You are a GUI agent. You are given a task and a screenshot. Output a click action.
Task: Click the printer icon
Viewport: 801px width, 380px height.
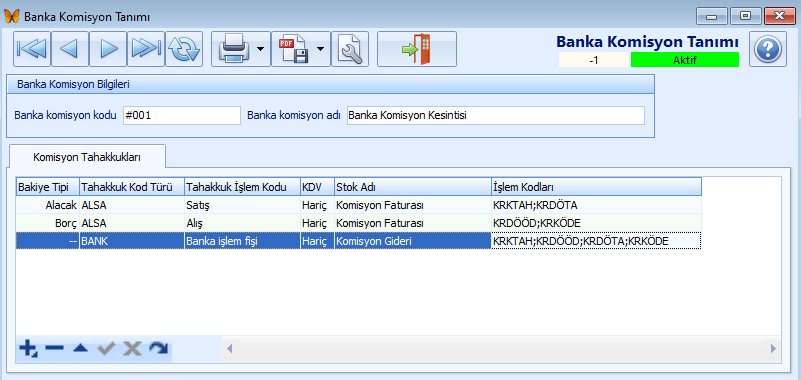click(x=234, y=50)
